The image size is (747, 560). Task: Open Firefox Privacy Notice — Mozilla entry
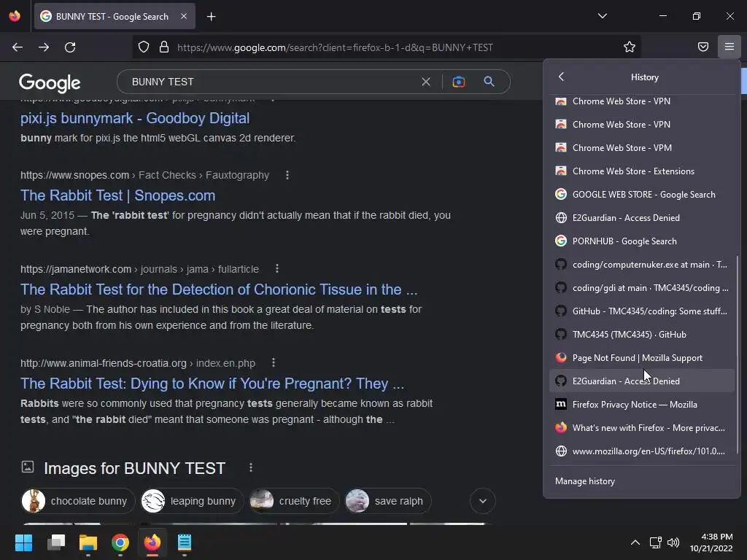642,404
